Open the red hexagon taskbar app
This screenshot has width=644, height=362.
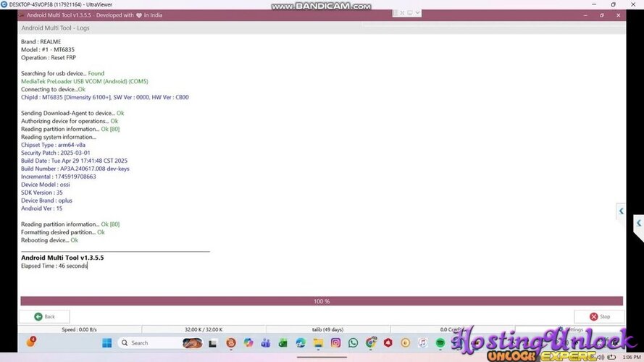point(388,342)
